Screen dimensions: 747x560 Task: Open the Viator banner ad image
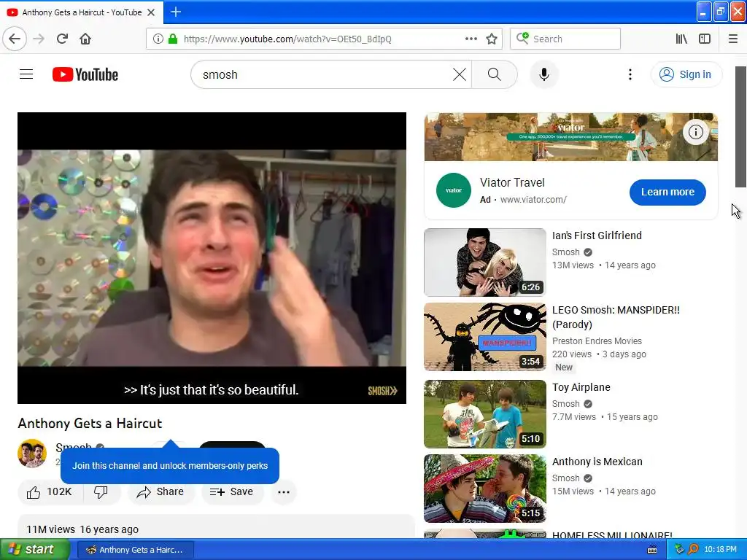click(570, 137)
